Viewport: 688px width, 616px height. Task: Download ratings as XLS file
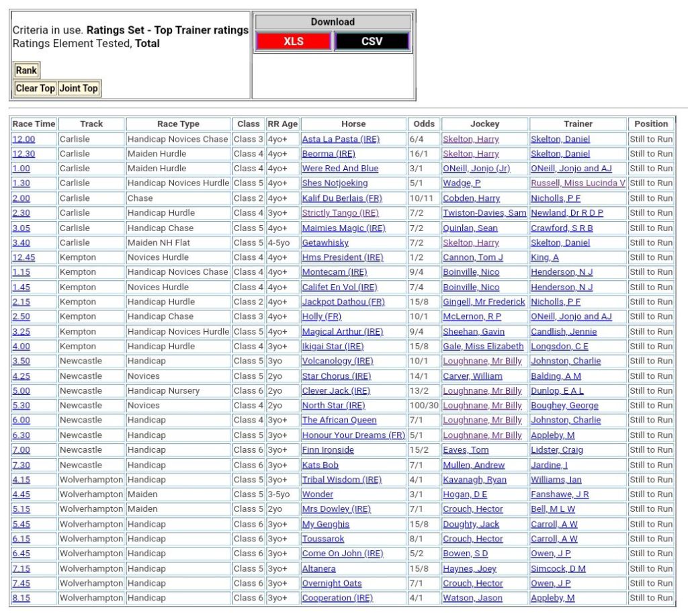tap(293, 42)
